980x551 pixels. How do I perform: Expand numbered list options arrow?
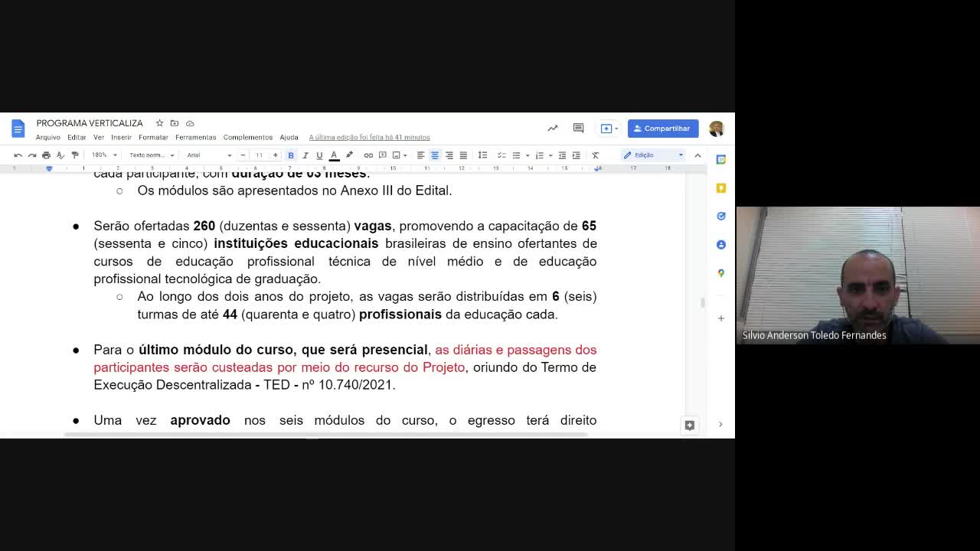point(551,155)
